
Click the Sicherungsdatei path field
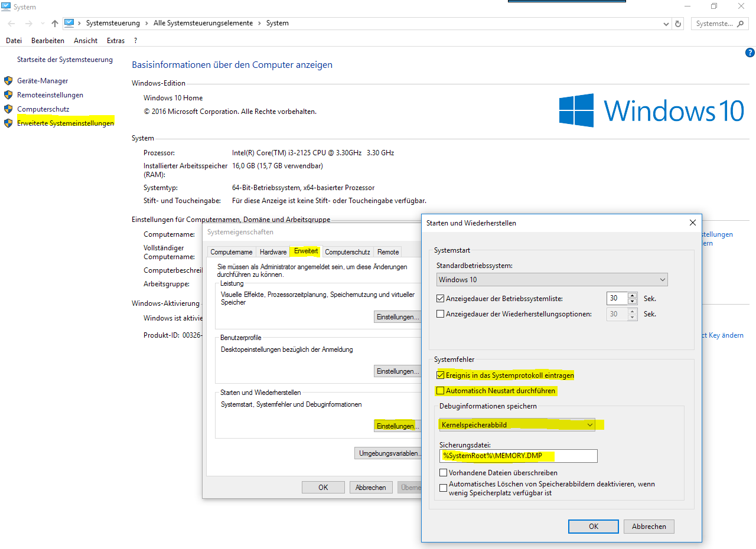point(519,456)
